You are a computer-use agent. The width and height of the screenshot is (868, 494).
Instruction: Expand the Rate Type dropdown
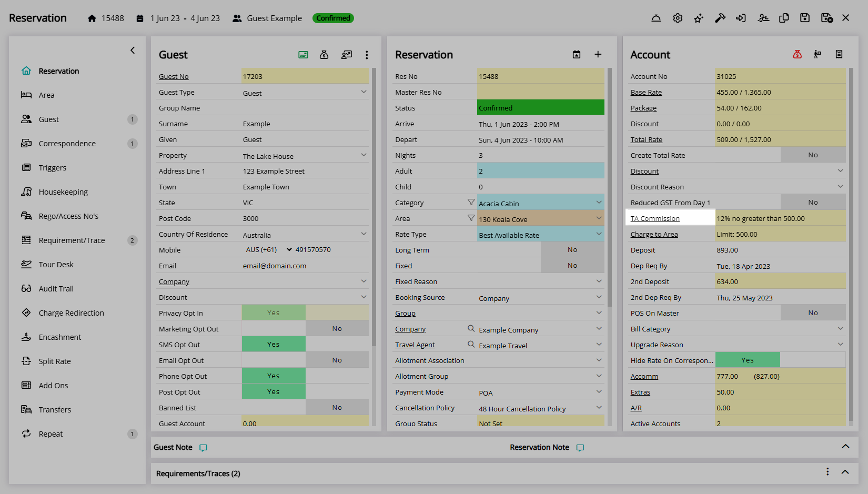[x=599, y=234]
